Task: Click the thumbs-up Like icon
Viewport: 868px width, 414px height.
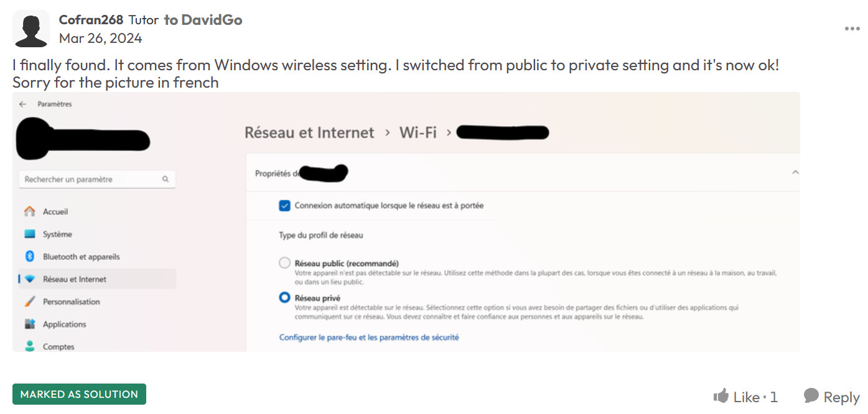Action: pos(721,396)
